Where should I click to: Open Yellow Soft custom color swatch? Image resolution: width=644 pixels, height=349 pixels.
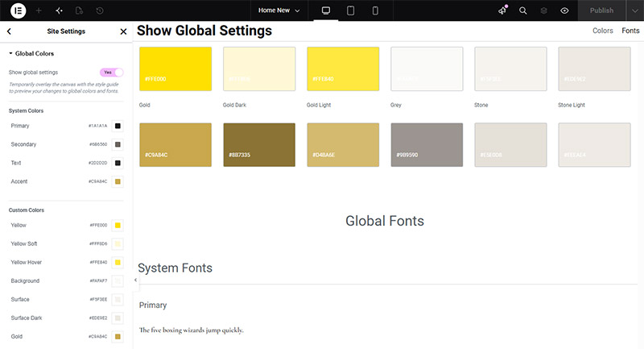(x=118, y=243)
